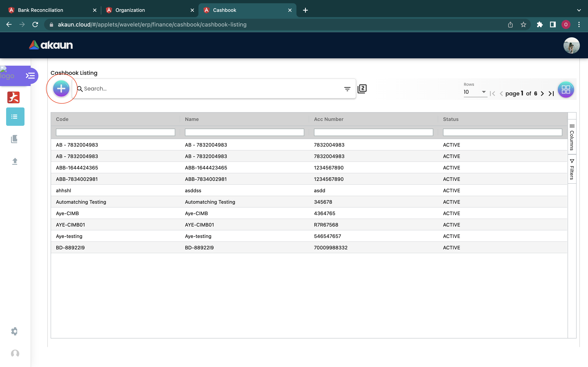Jump to the last page

click(551, 94)
